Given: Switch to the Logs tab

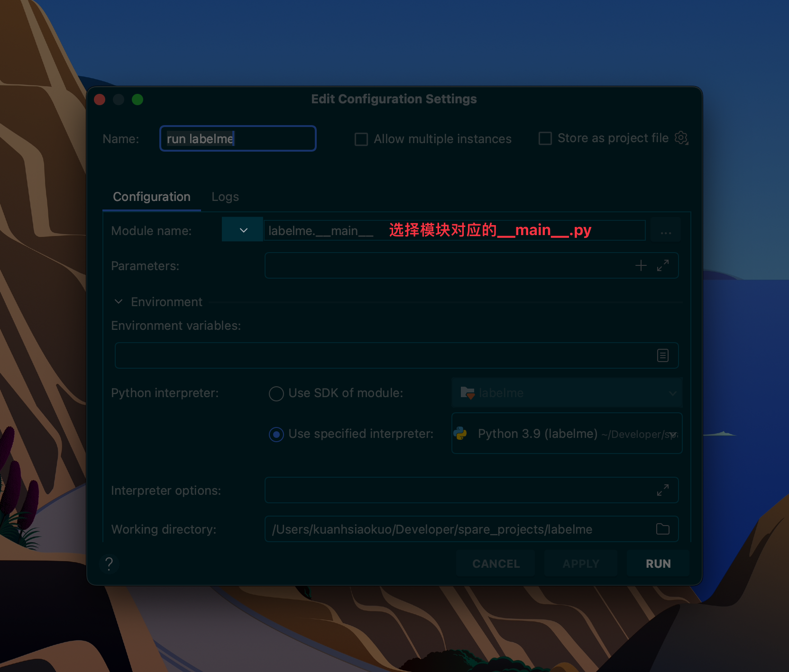Looking at the screenshot, I should 225,197.
